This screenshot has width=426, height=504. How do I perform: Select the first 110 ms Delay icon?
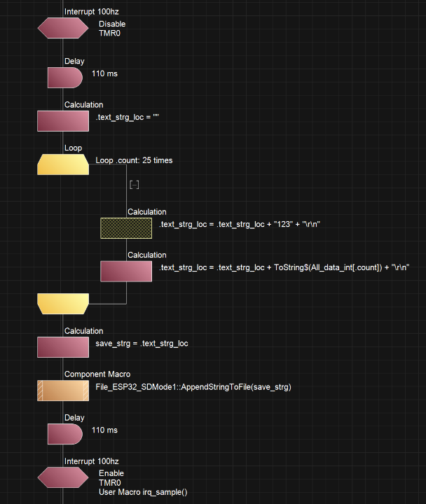coord(65,78)
